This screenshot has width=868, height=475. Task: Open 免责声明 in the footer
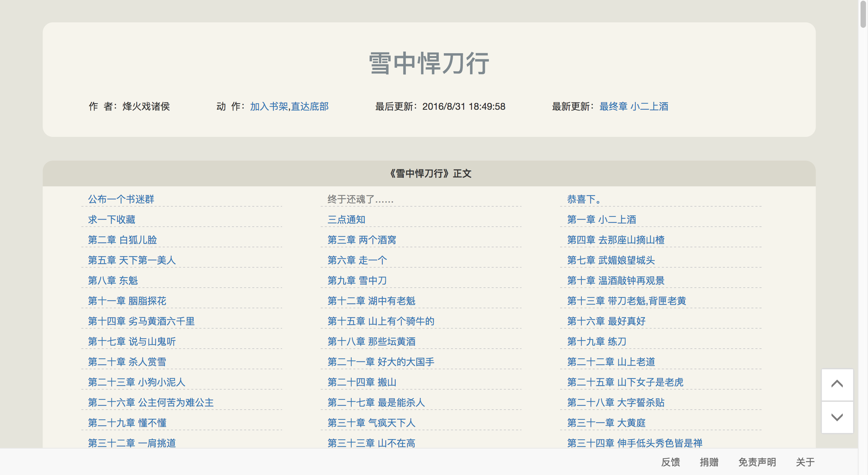coord(757,462)
